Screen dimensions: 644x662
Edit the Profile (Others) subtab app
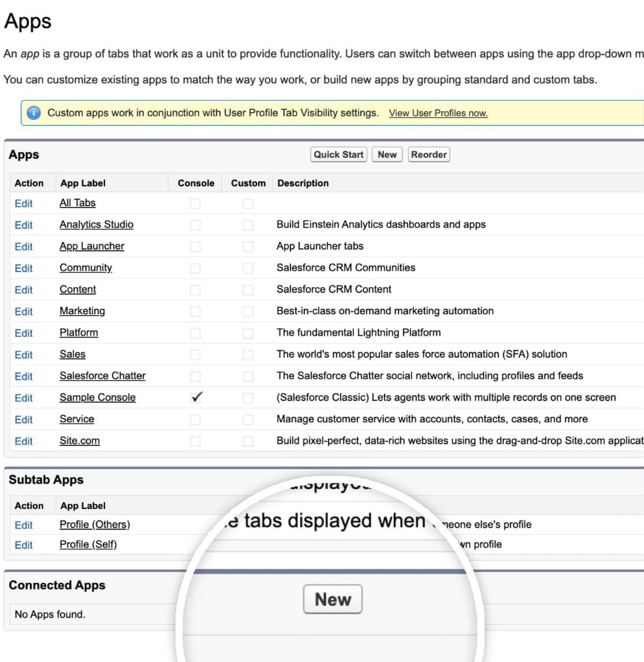pyautogui.click(x=24, y=525)
